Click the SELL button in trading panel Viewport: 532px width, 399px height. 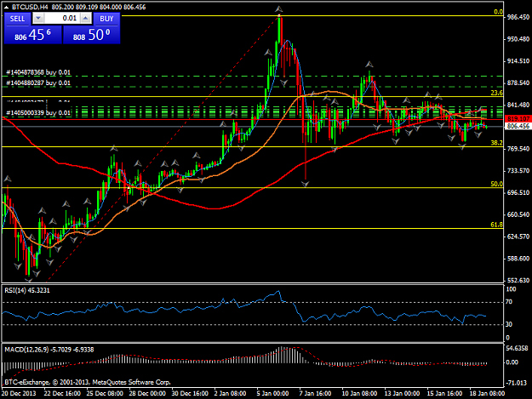coord(17,19)
